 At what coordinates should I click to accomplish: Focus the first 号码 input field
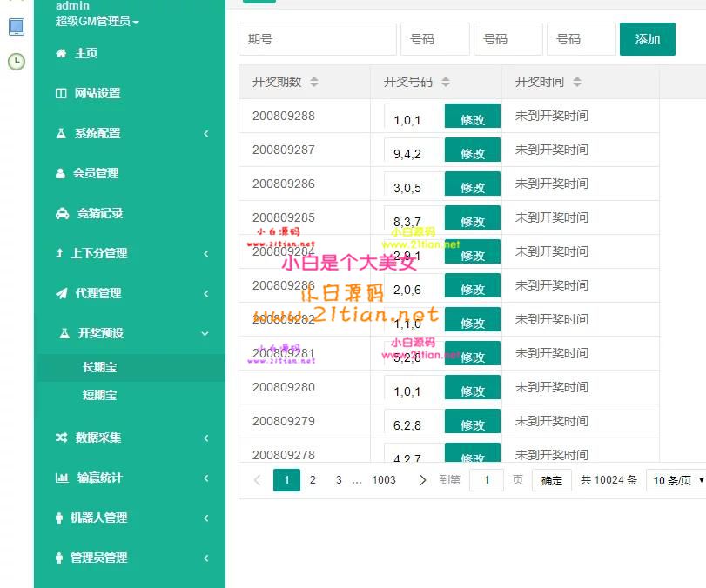click(435, 39)
